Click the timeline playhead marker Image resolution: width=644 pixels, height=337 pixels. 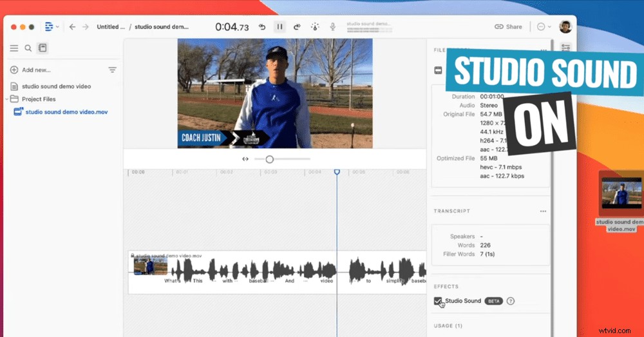click(x=337, y=172)
